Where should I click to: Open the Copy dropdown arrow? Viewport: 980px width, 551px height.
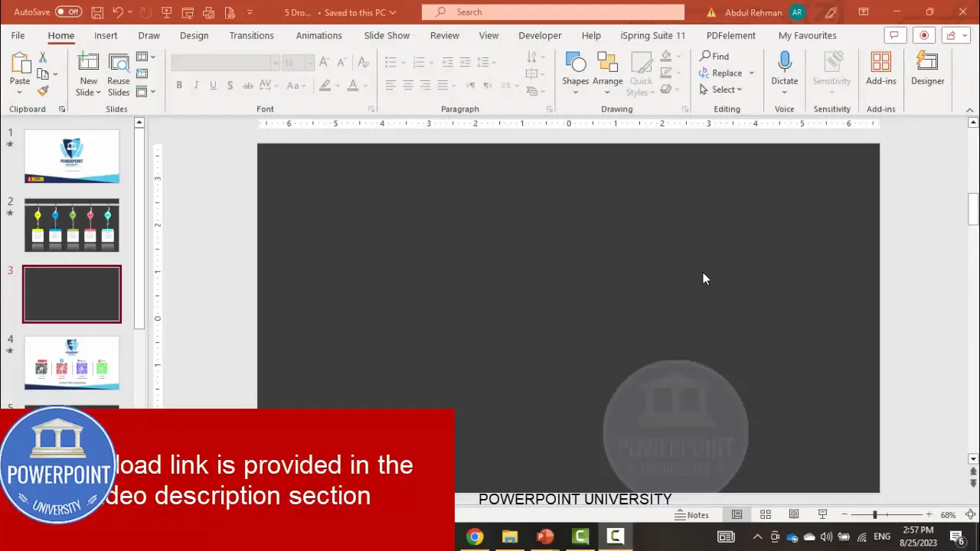click(55, 74)
